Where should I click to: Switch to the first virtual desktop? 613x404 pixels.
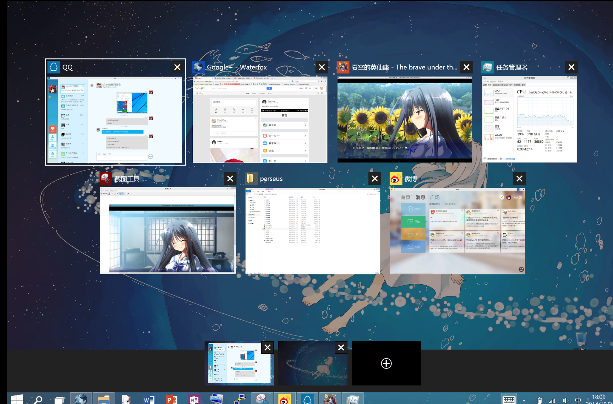[x=238, y=365]
